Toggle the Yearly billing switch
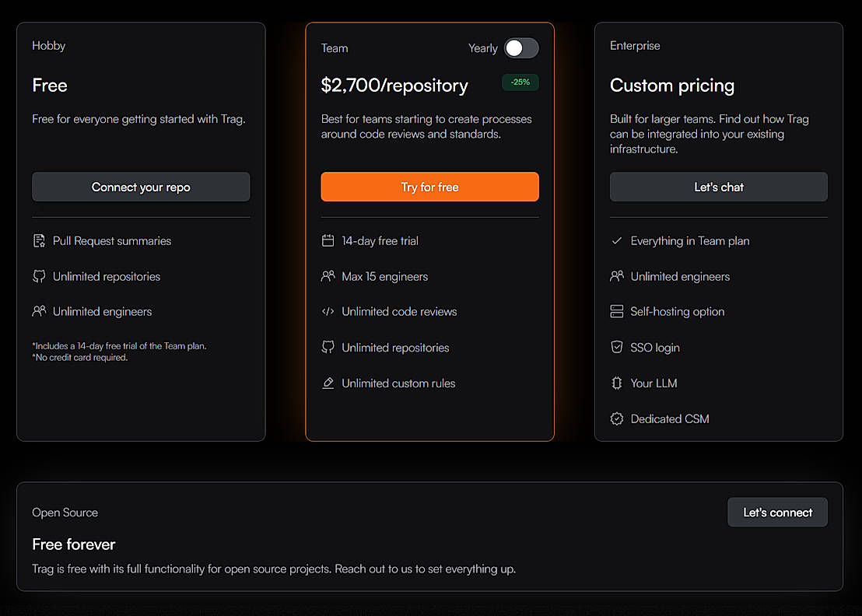Viewport: 862px width, 616px height. pyautogui.click(x=521, y=48)
